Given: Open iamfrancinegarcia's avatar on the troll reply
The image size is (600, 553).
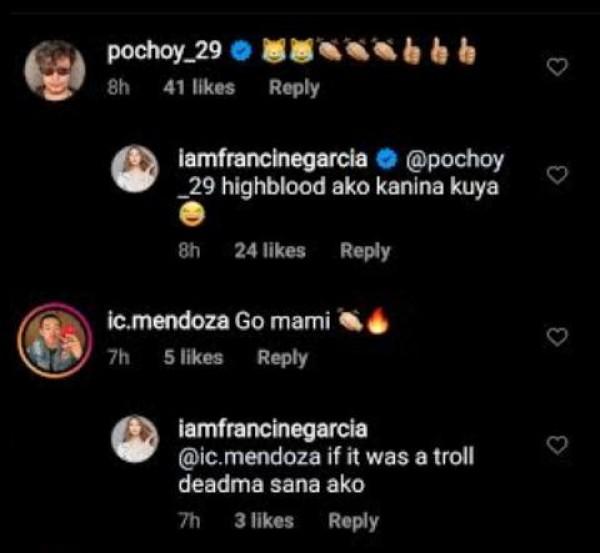Looking at the screenshot, I should pyautogui.click(x=140, y=439).
